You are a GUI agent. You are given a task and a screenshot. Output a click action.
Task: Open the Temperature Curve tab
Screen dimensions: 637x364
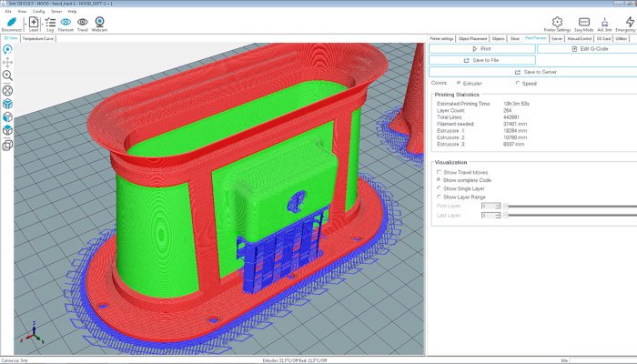coord(38,39)
